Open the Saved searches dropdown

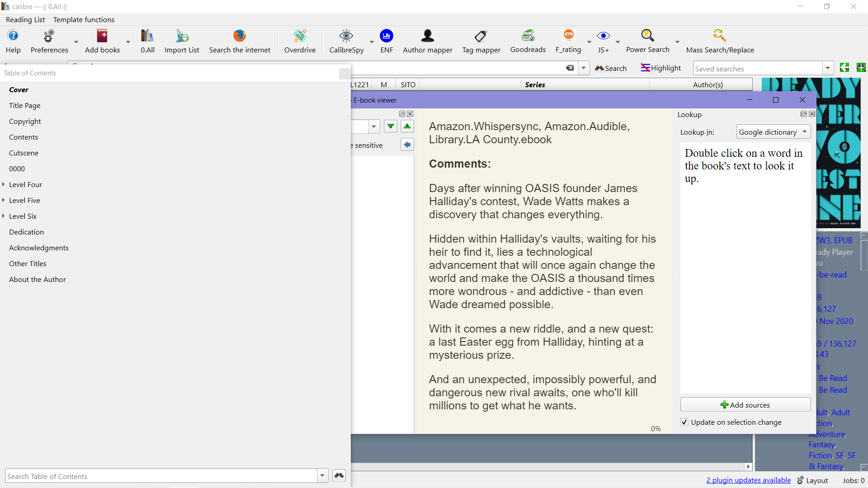click(828, 68)
